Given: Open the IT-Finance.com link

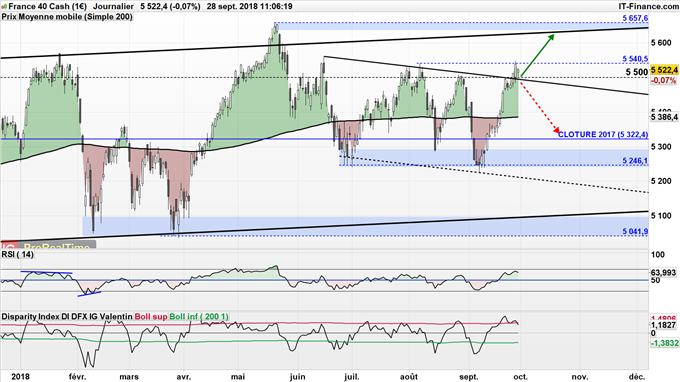Looking at the screenshot, I should 649,7.
